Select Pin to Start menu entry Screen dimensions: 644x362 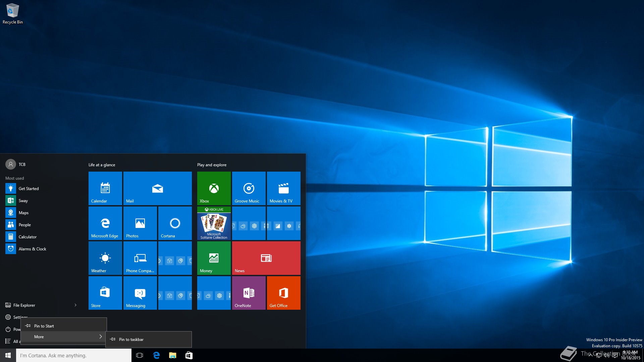coord(64,326)
